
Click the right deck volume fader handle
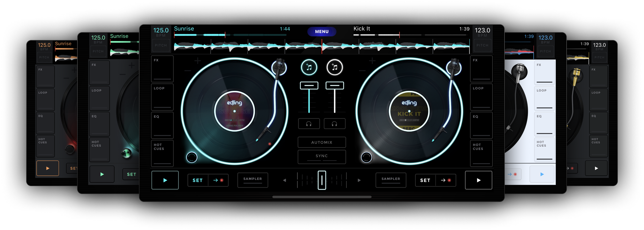335,85
